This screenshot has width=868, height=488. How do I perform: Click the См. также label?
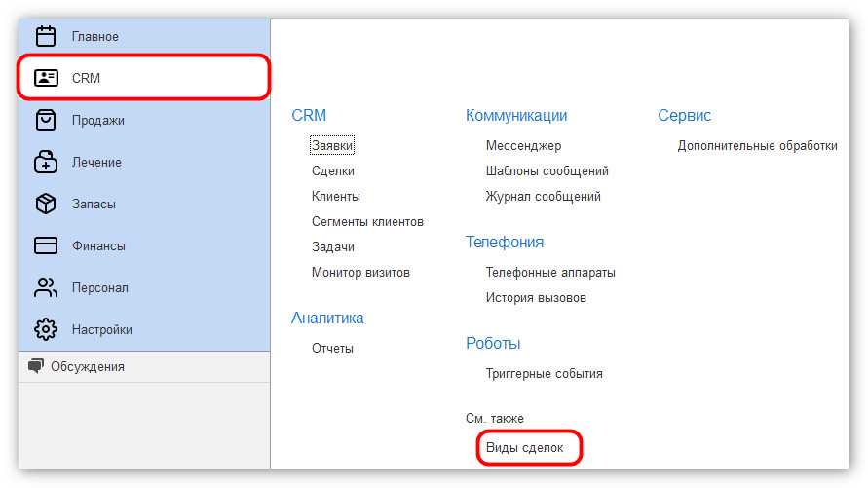click(x=494, y=418)
